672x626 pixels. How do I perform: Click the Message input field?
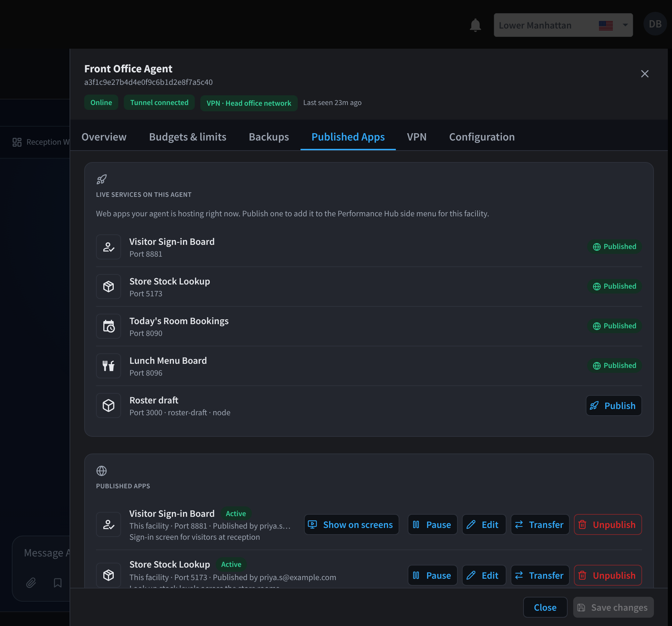(47, 553)
